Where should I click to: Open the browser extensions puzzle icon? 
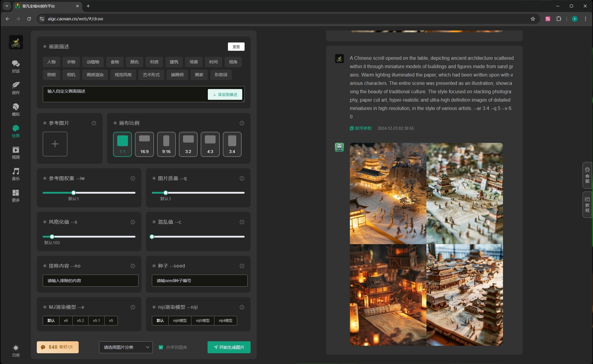(x=559, y=19)
